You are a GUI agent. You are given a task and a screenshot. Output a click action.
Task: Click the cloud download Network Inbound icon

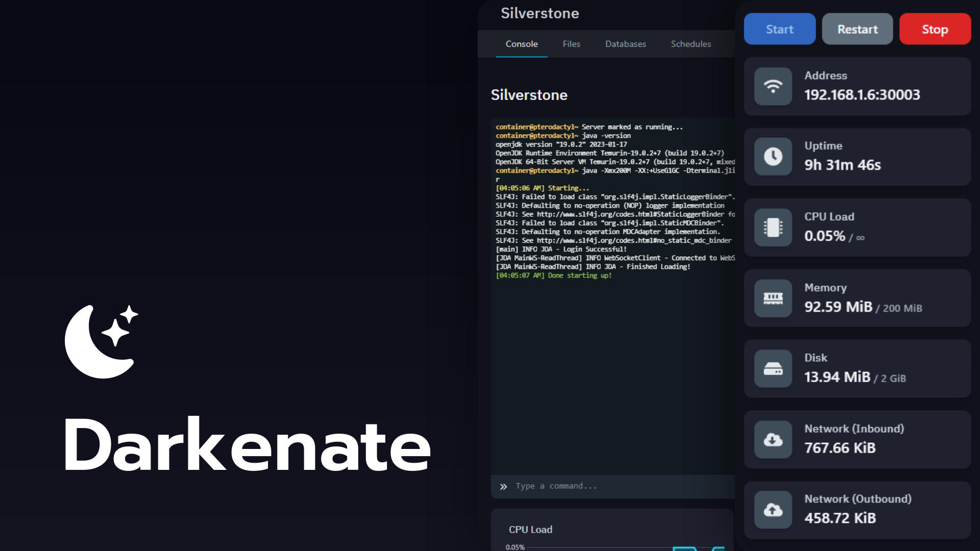point(773,439)
